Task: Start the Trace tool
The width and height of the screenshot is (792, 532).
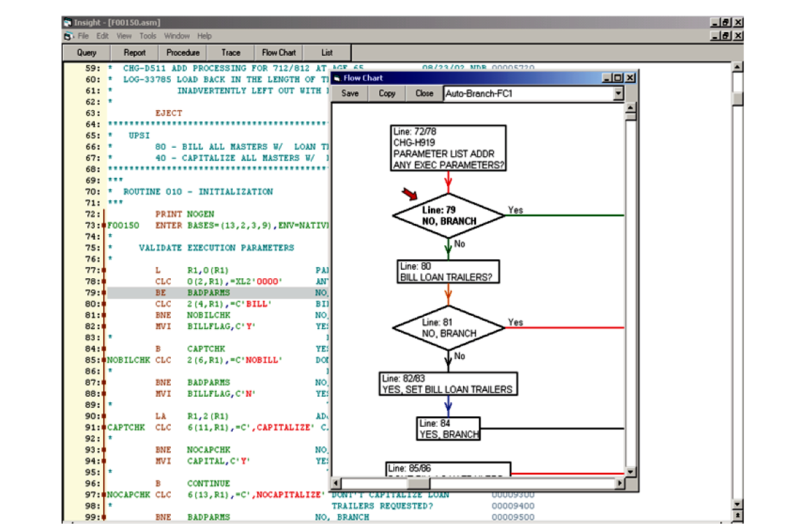Action: [x=230, y=52]
